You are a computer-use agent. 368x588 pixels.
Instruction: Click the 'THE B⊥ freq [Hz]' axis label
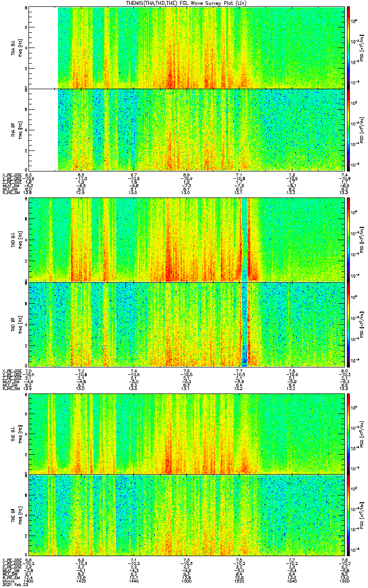pos(17,433)
